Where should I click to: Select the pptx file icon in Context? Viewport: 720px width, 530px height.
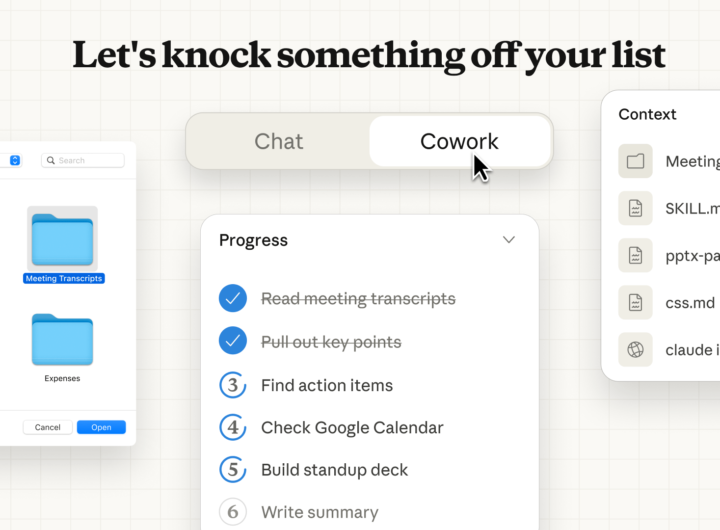point(635,255)
